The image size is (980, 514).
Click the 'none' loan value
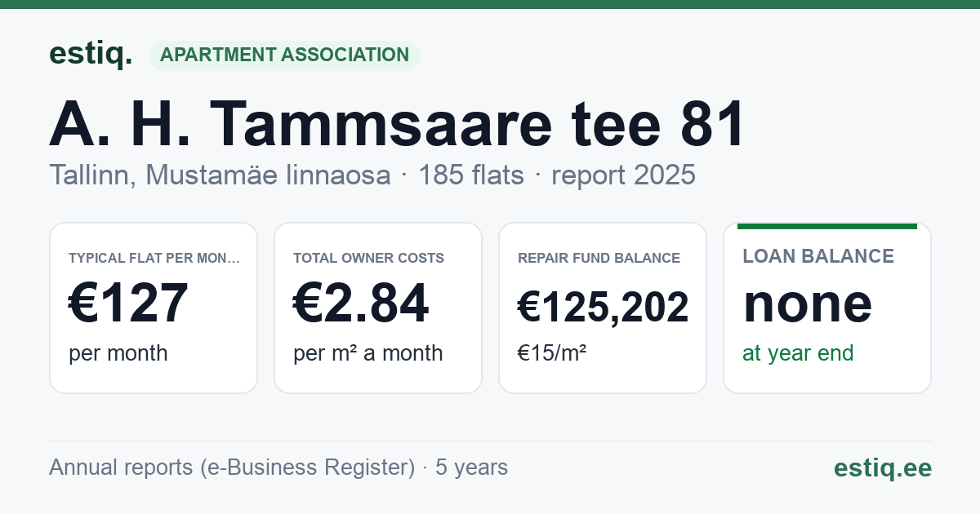click(x=808, y=303)
